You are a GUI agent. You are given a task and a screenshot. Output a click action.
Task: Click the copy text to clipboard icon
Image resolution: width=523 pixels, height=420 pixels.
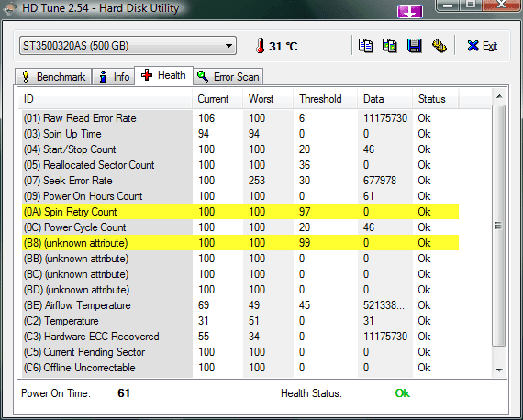pyautogui.click(x=365, y=46)
